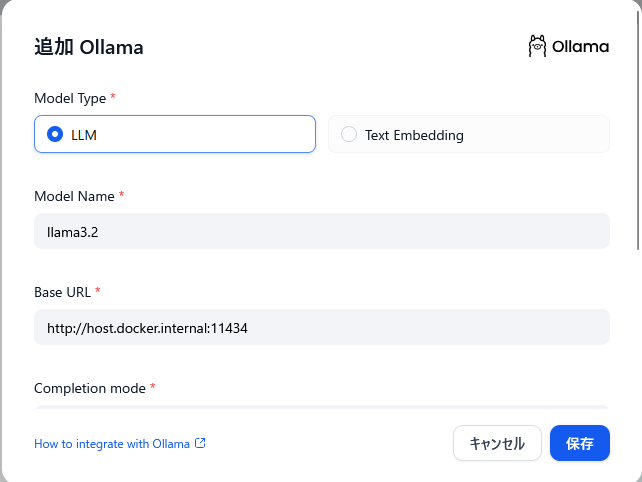Open "How to integrate with Ollama" link
Screen dimensions: 642x482
[x=111, y=444]
